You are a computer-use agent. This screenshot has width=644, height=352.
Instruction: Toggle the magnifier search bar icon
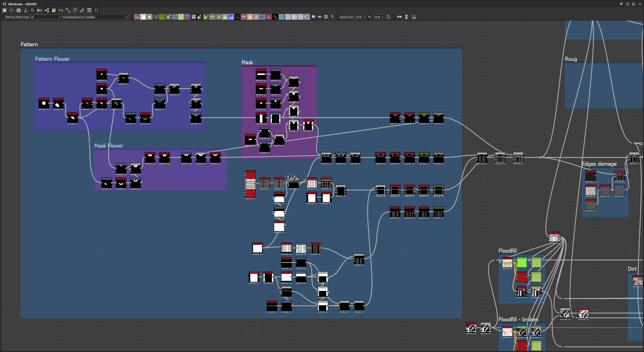(32, 10)
